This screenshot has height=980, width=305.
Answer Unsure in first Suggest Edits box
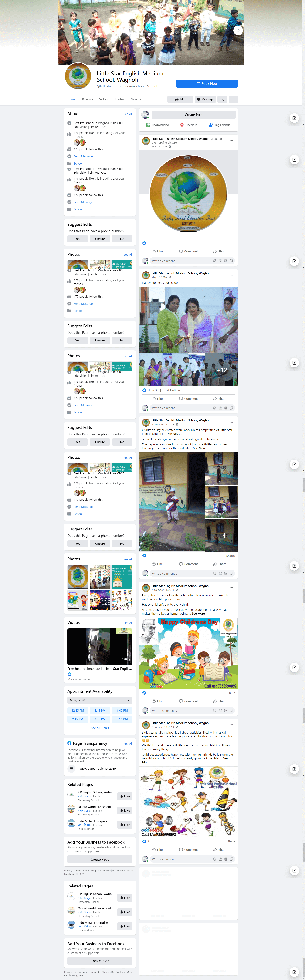[100, 239]
